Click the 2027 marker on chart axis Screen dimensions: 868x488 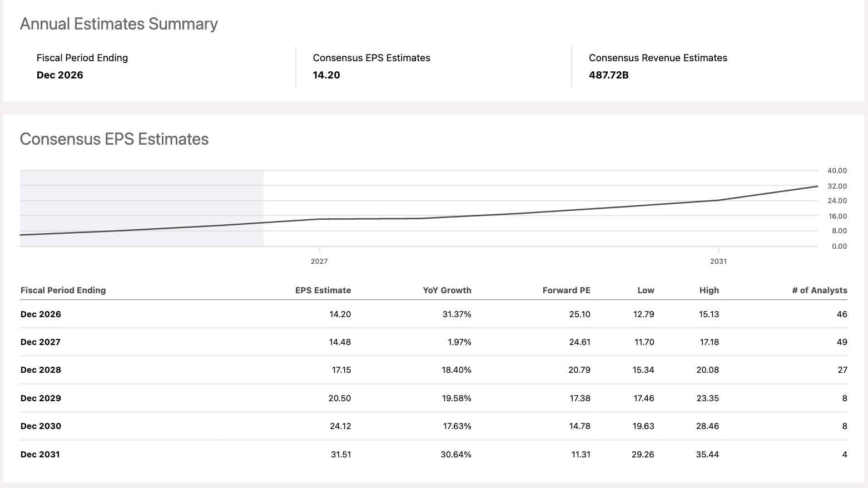(x=319, y=261)
